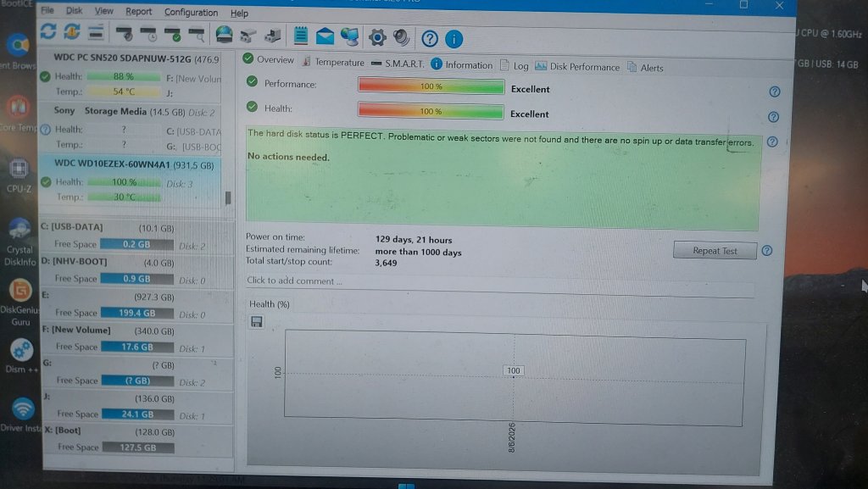Image resolution: width=868 pixels, height=489 pixels.
Task: Select the F: [New Volume] partition
Action: [137, 338]
